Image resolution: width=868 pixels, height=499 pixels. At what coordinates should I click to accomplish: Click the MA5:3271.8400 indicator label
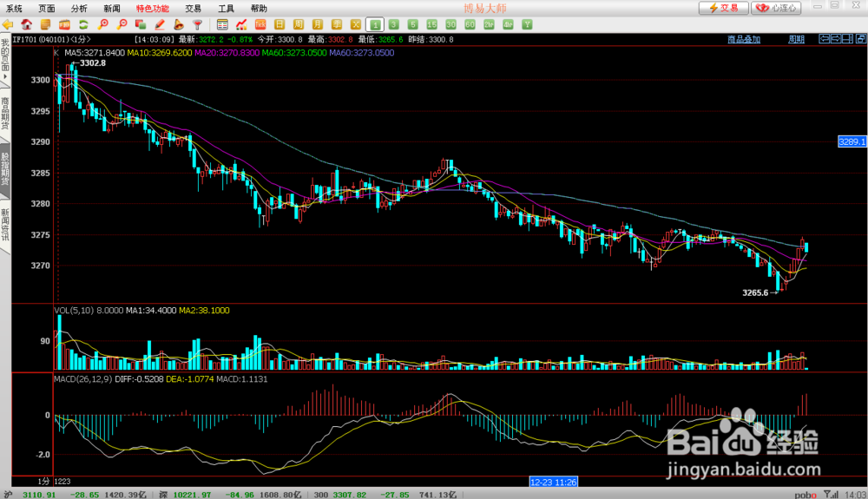tap(95, 53)
